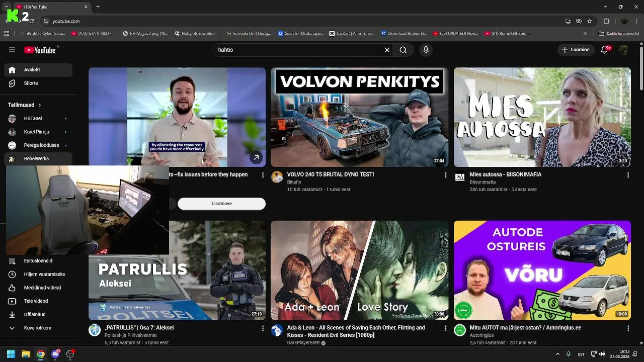Open notifications bell with 9+ badge
644x362 pixels.
pos(605,50)
